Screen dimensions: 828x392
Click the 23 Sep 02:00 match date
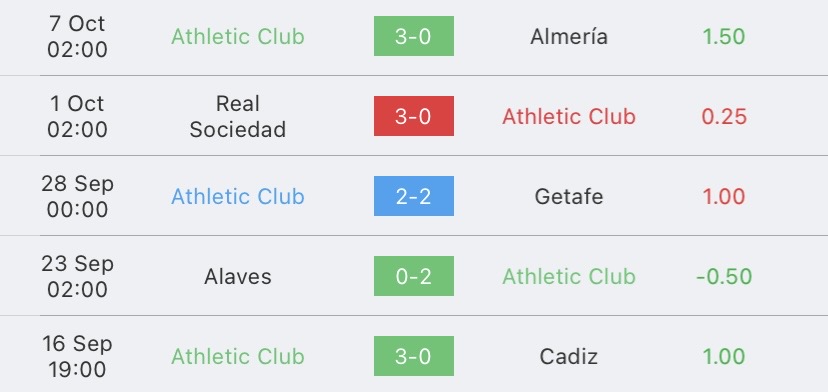[x=77, y=276]
